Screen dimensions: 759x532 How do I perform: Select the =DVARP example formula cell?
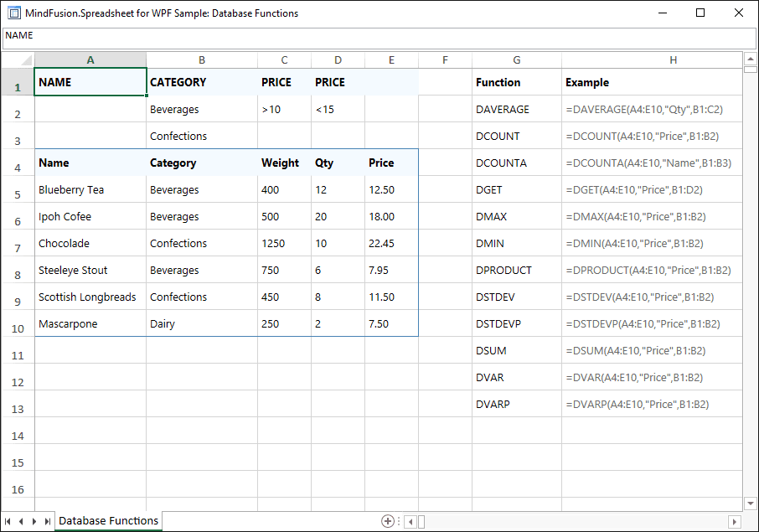[652, 404]
